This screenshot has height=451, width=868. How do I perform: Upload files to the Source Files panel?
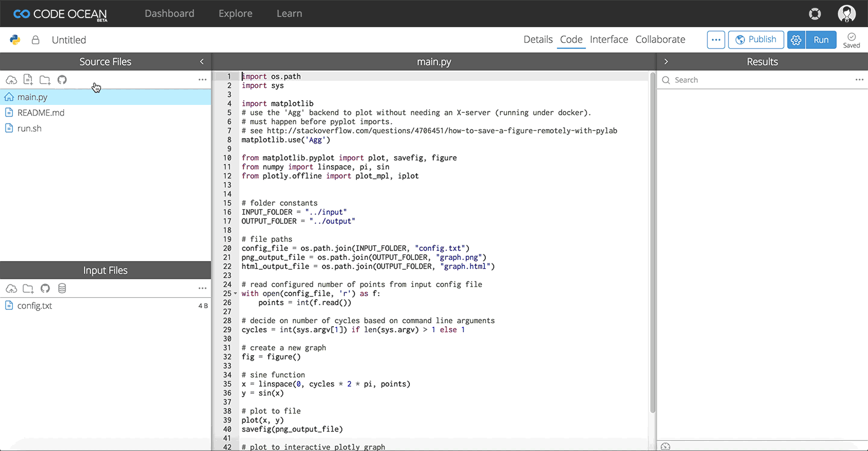(11, 80)
